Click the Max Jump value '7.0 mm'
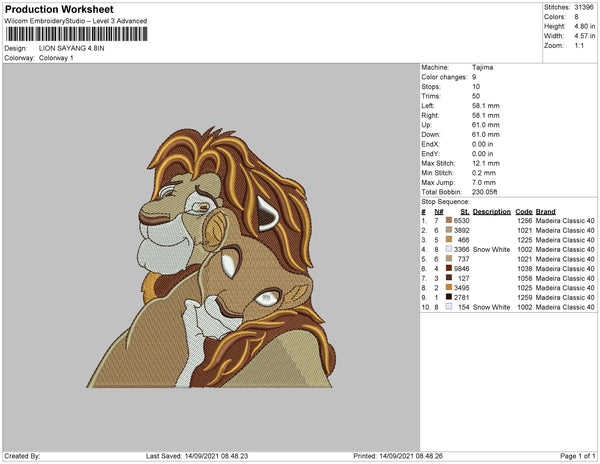Screen dimensions: 600x464 click(x=484, y=182)
